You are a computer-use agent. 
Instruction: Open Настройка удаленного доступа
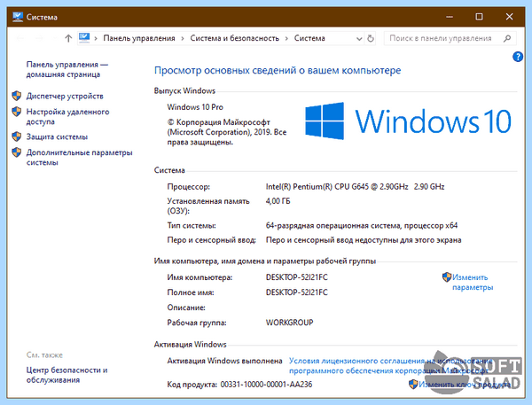(x=68, y=117)
